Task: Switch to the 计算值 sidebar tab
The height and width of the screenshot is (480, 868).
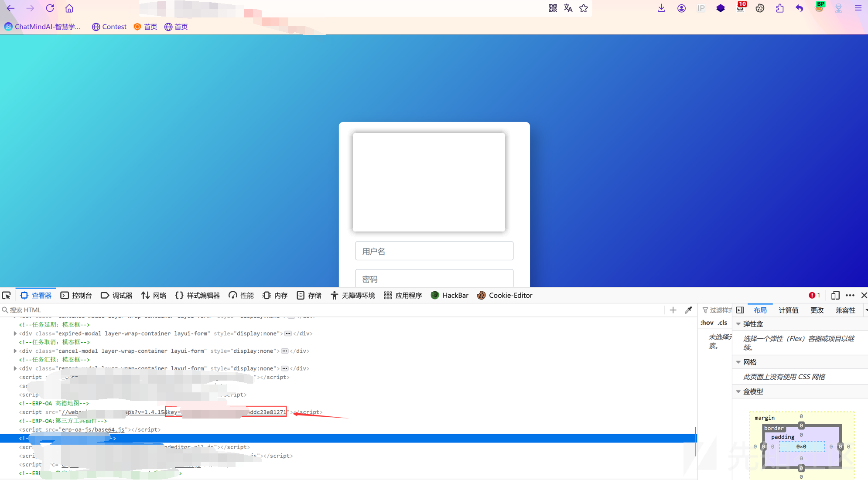Action: [x=788, y=310]
